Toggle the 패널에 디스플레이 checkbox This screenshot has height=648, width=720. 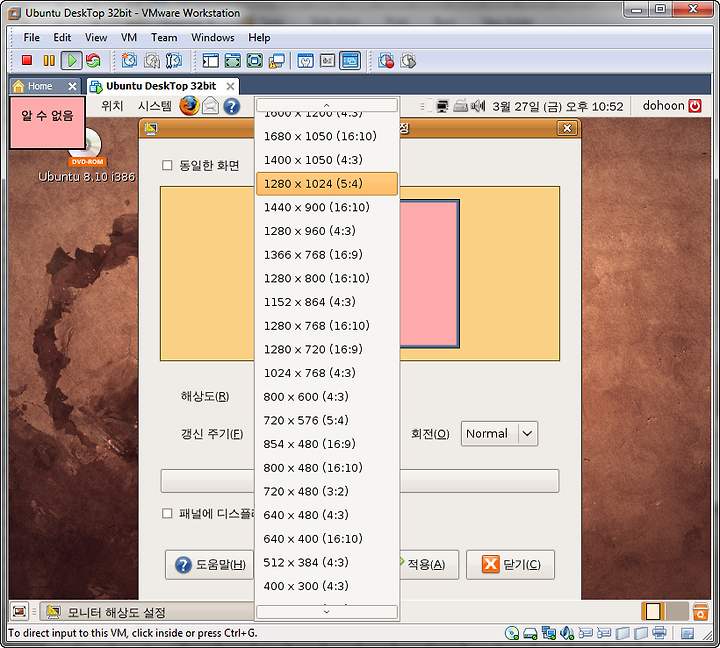(167, 513)
